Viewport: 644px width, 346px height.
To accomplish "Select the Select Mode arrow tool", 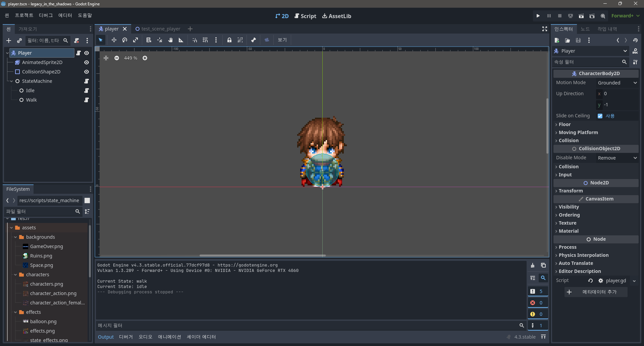I will pos(101,40).
